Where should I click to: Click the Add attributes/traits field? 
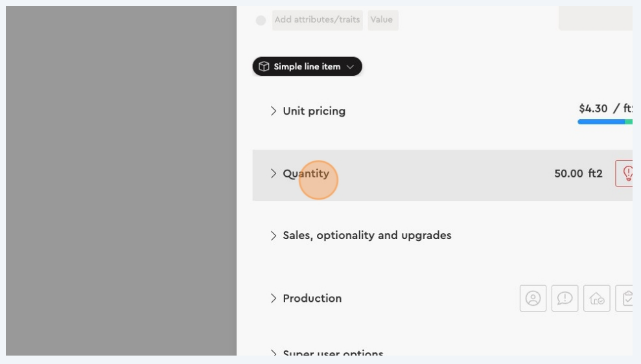(x=317, y=20)
